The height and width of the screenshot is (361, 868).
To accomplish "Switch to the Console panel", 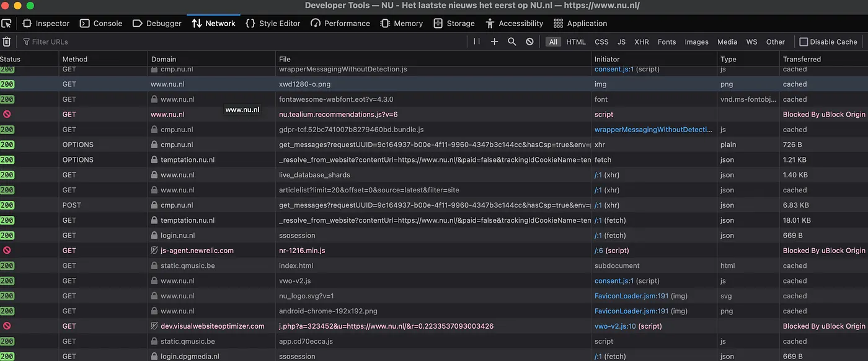I will (101, 23).
